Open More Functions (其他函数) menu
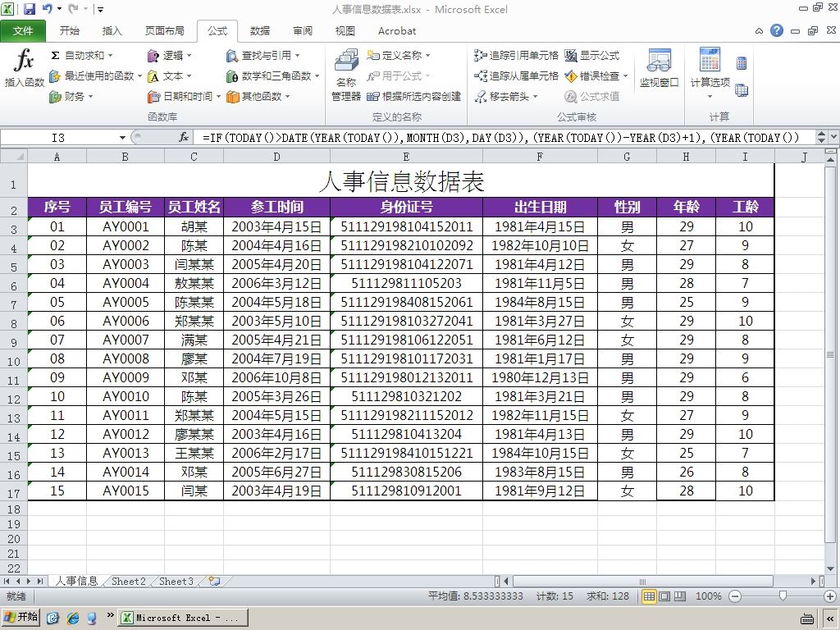 [x=258, y=97]
